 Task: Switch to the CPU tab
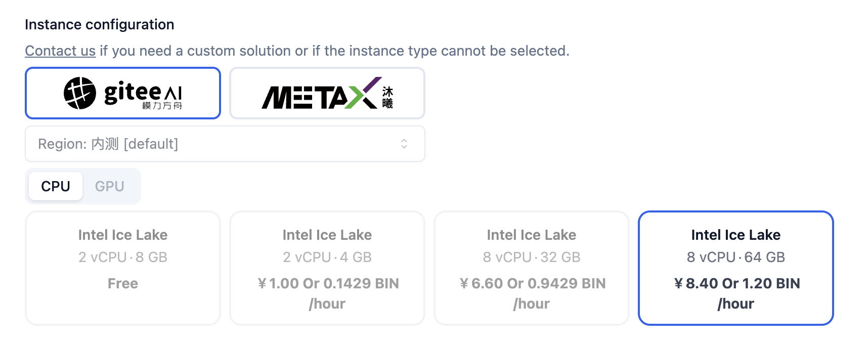click(x=56, y=186)
